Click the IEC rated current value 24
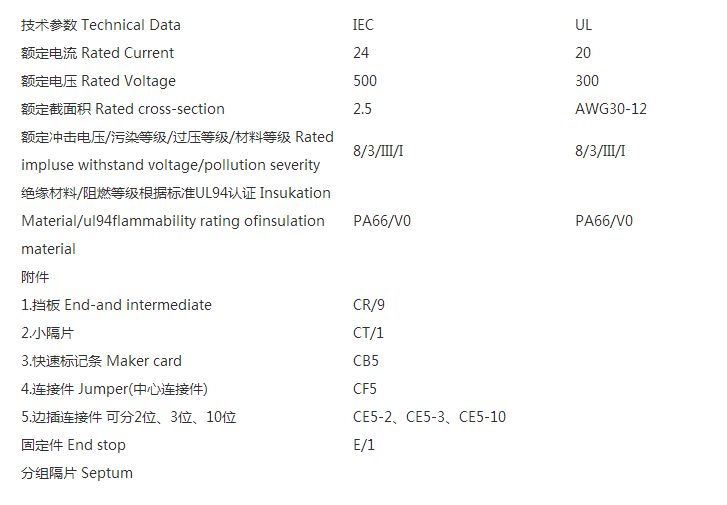Image resolution: width=727 pixels, height=505 pixels. (x=361, y=53)
